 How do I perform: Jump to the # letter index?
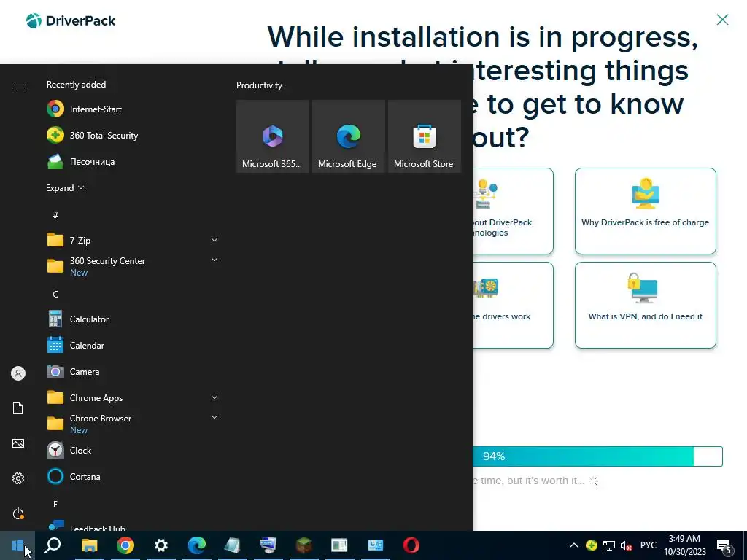pos(55,215)
